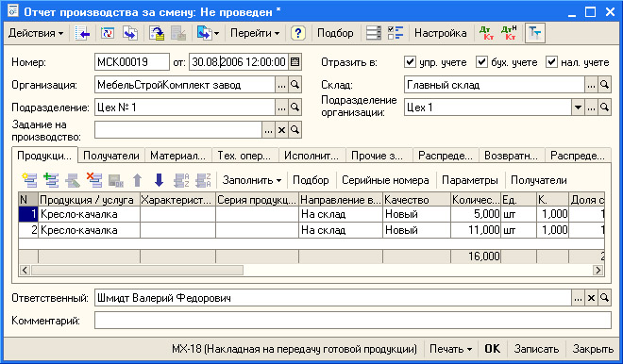Switch to the Материал... tab
This screenshot has width=623, height=364.
point(178,156)
